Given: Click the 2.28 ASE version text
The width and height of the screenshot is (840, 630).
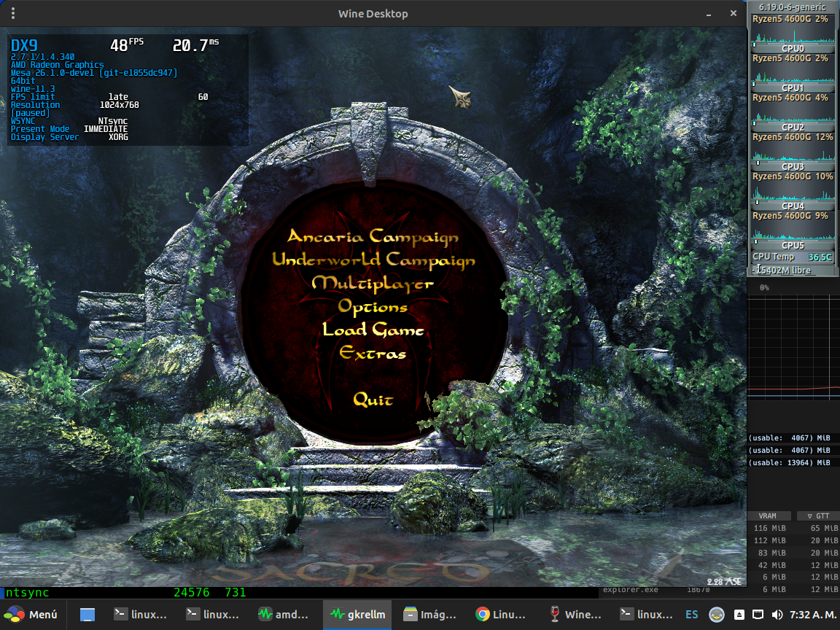Looking at the screenshot, I should [724, 582].
